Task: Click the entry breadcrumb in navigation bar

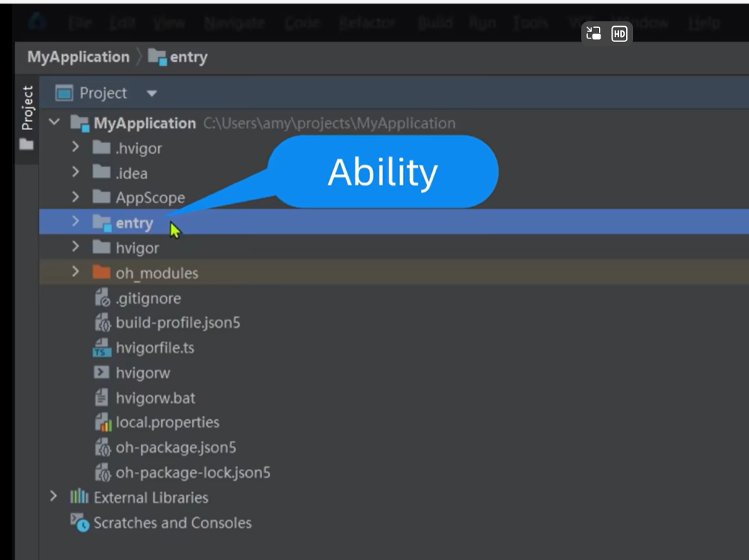Action: click(188, 57)
